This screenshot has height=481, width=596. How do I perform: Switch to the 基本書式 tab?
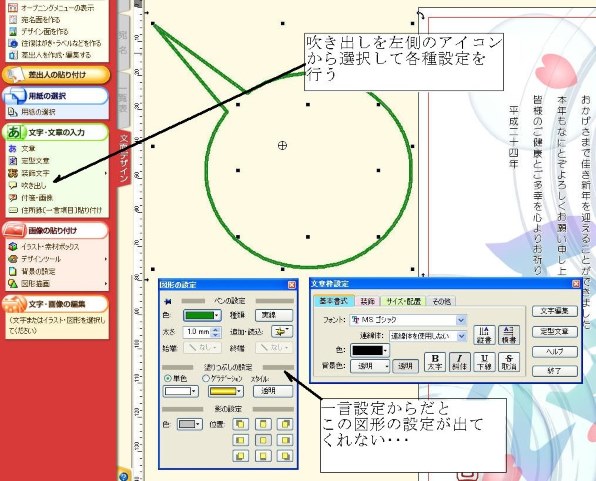pos(333,301)
